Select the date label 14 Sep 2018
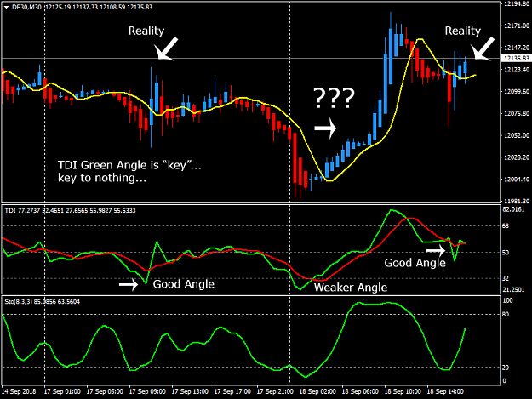Image resolution: width=532 pixels, height=399 pixels. (x=19, y=391)
